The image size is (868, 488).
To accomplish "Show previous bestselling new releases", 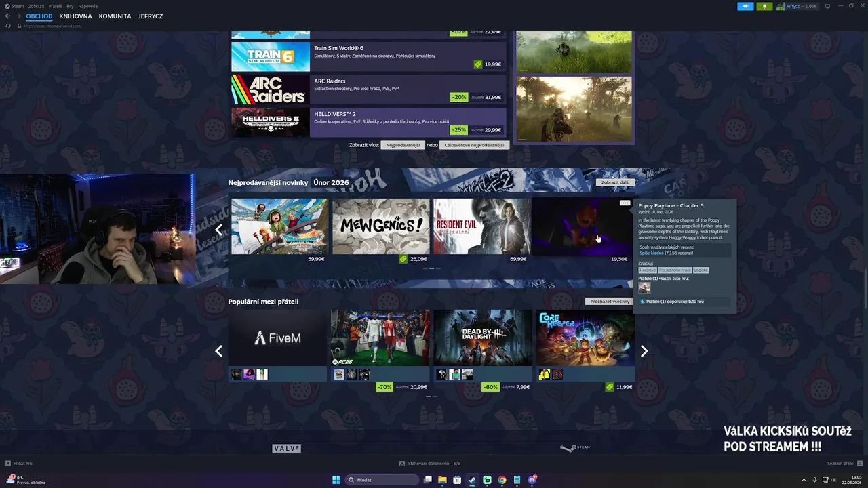I will 218,229.
